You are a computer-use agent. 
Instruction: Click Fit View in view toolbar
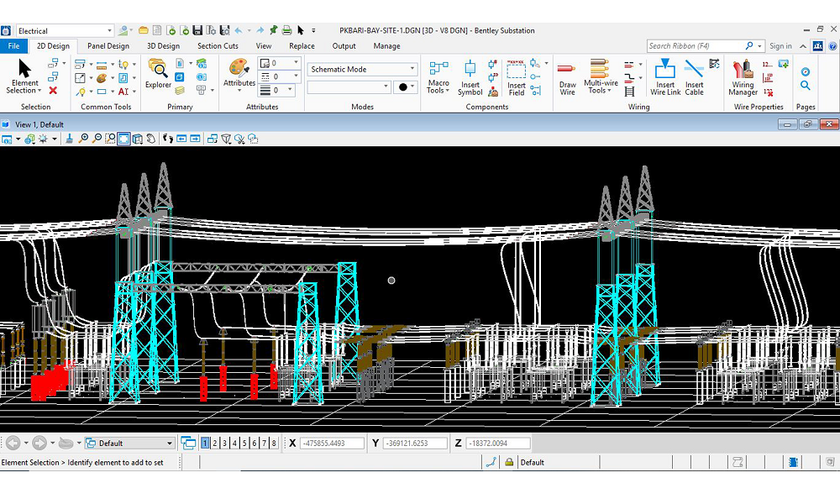(123, 139)
